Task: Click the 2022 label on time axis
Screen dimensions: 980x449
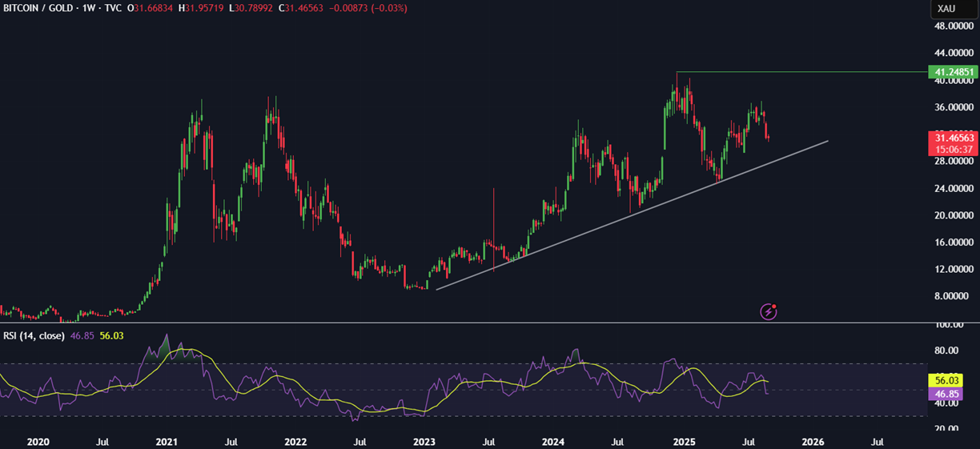Action: (x=295, y=441)
